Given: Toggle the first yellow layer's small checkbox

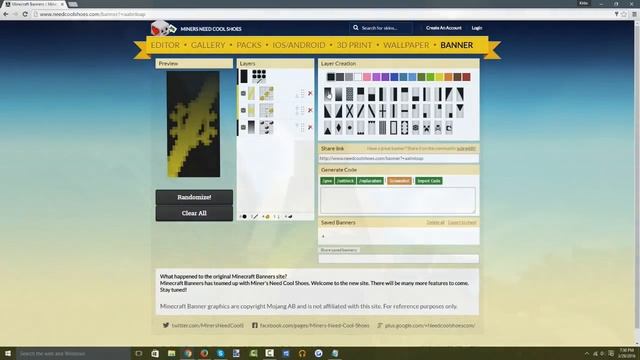Looking at the screenshot, I should click(x=243, y=93).
